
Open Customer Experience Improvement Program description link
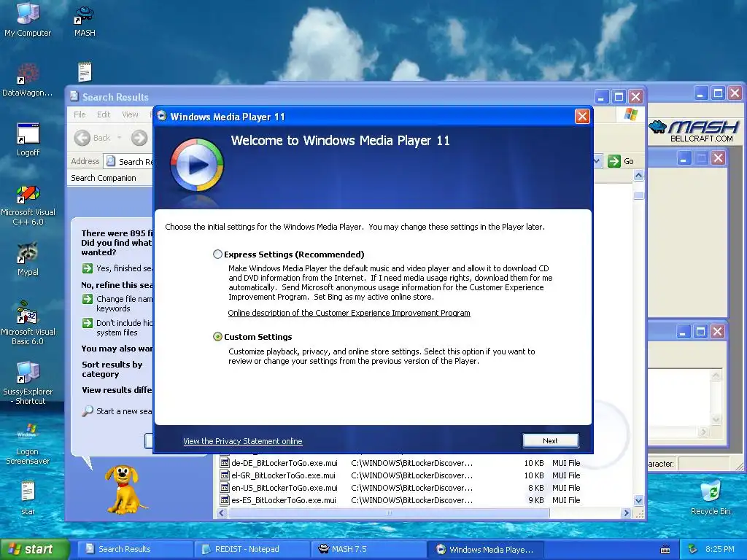349,313
